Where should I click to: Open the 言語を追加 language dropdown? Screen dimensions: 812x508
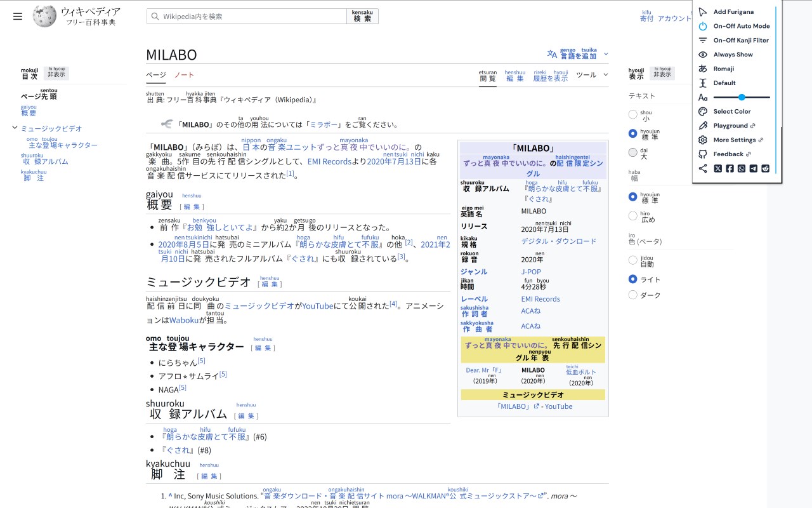pos(577,54)
